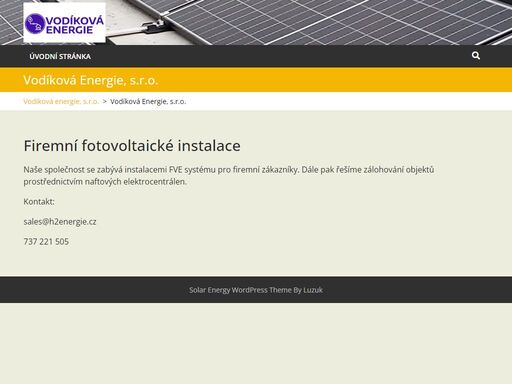Click the sales@h2energie.cz email address
This screenshot has height=384, width=512.
(x=60, y=222)
